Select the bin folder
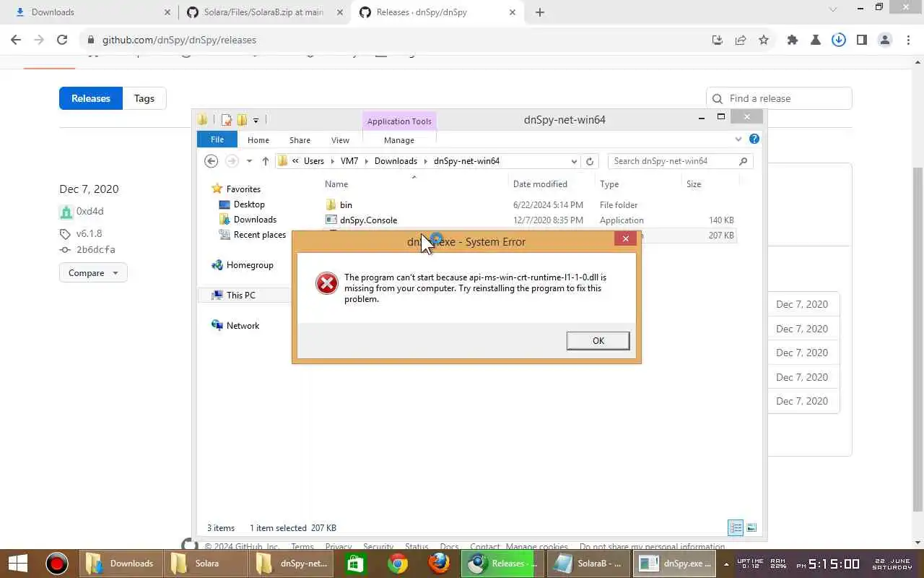 click(346, 205)
